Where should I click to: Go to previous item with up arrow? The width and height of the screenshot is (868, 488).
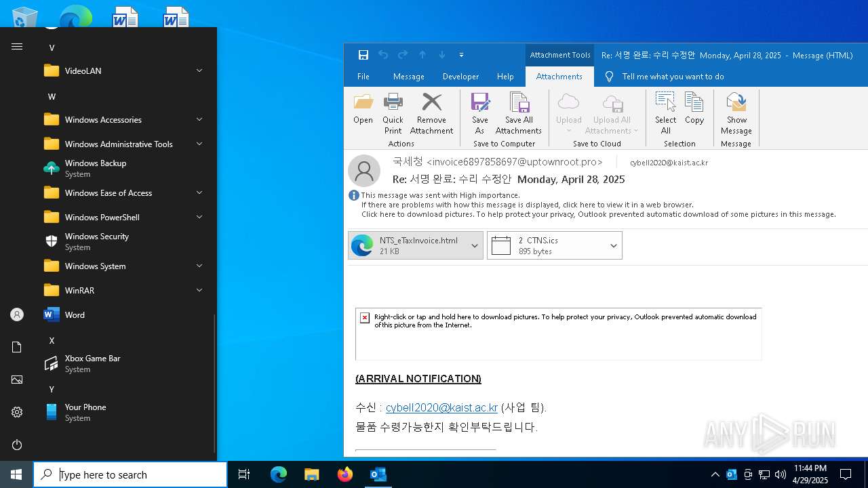click(x=422, y=55)
